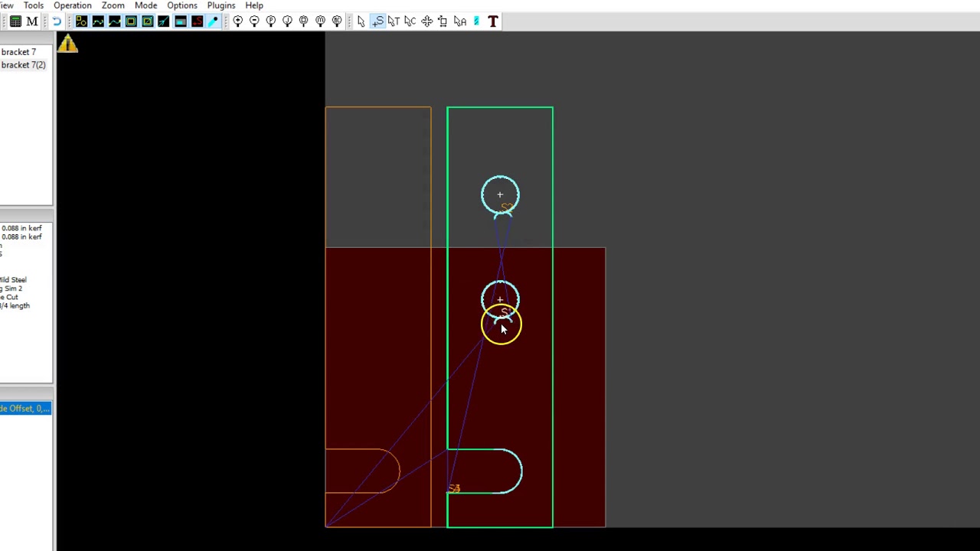Open the Plugins menu
980x551 pixels.
coord(220,5)
